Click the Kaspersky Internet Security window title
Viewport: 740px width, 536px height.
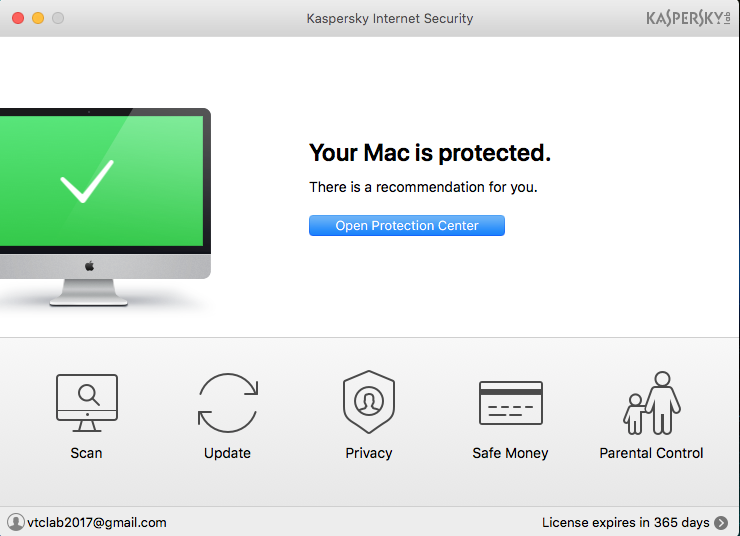click(390, 18)
